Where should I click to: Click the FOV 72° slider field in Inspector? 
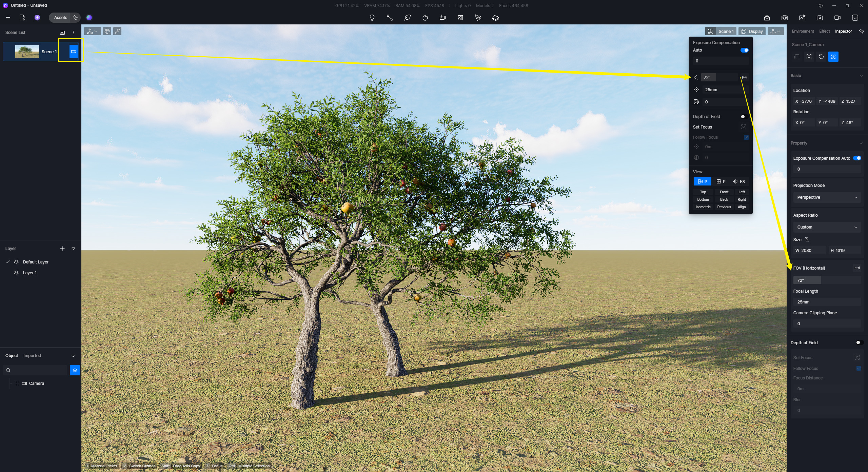coord(827,280)
